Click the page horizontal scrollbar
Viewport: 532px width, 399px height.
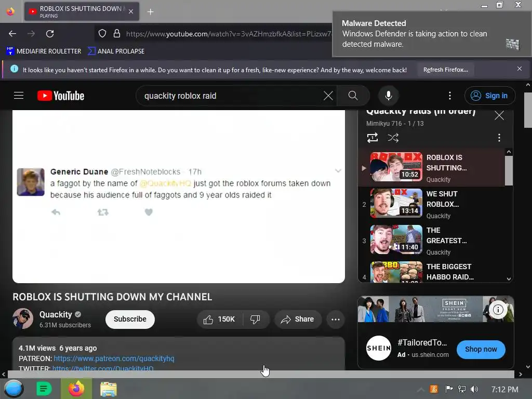coord(261,375)
